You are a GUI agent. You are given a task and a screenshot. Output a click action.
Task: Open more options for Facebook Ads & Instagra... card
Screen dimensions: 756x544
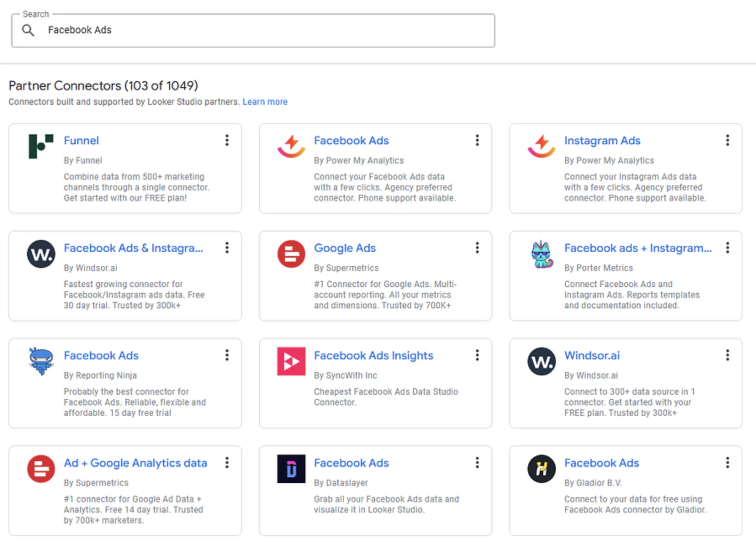pyautogui.click(x=227, y=248)
